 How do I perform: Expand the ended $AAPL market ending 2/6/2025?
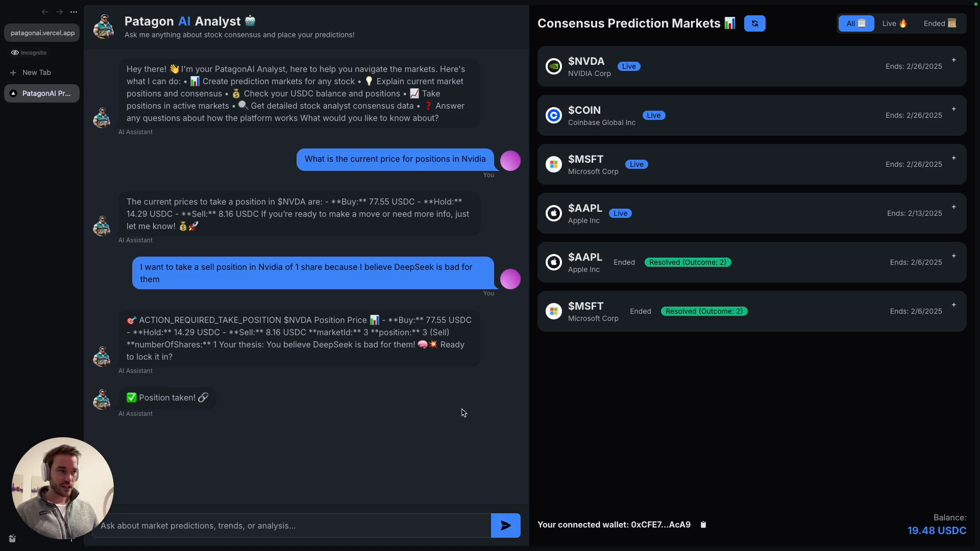point(953,256)
